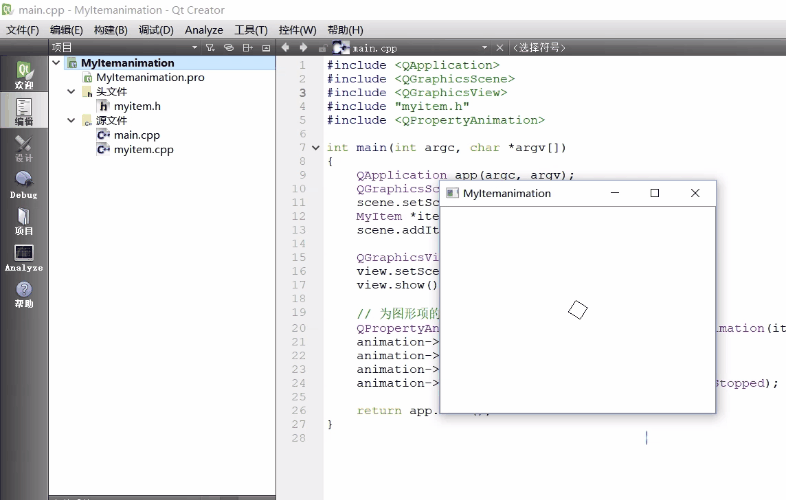Collapse the 源文件 folder
The height and width of the screenshot is (500, 786).
(x=71, y=120)
